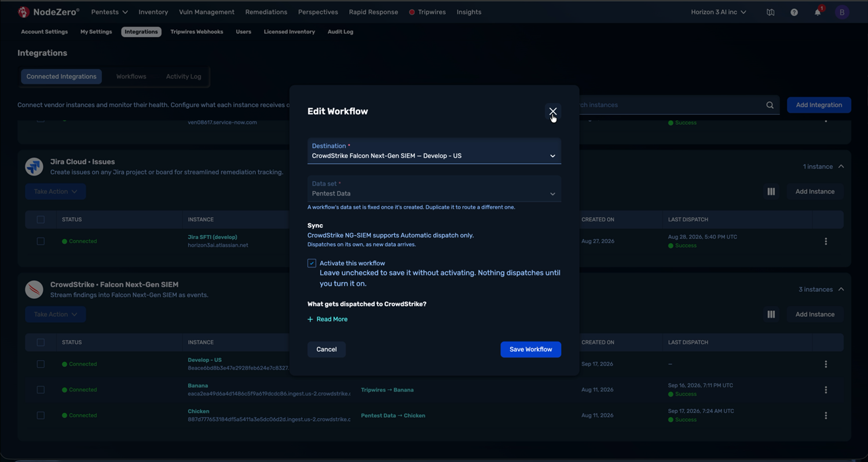Switch to the My Settings tab

[x=96, y=32]
